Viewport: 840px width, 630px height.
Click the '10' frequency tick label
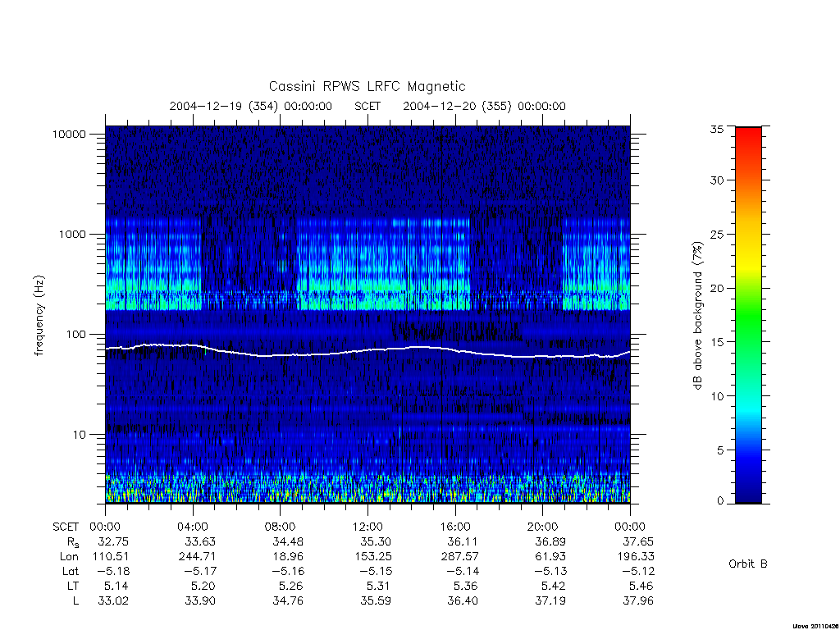click(x=80, y=435)
